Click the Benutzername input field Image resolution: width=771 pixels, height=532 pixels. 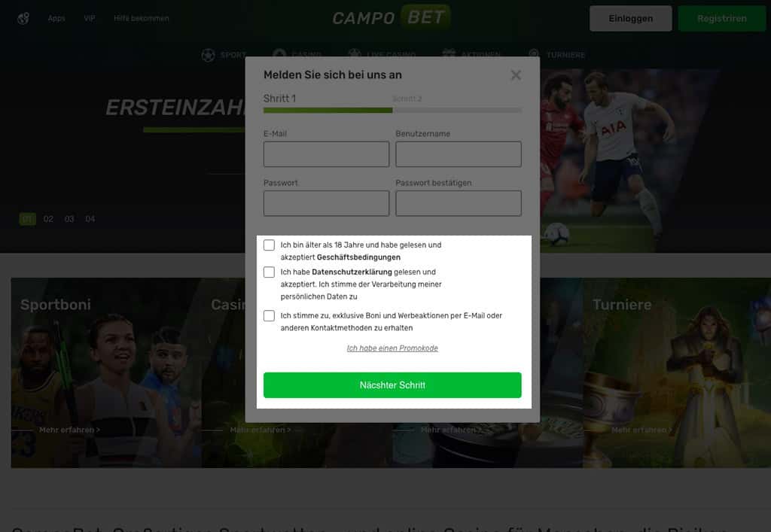[459, 154]
